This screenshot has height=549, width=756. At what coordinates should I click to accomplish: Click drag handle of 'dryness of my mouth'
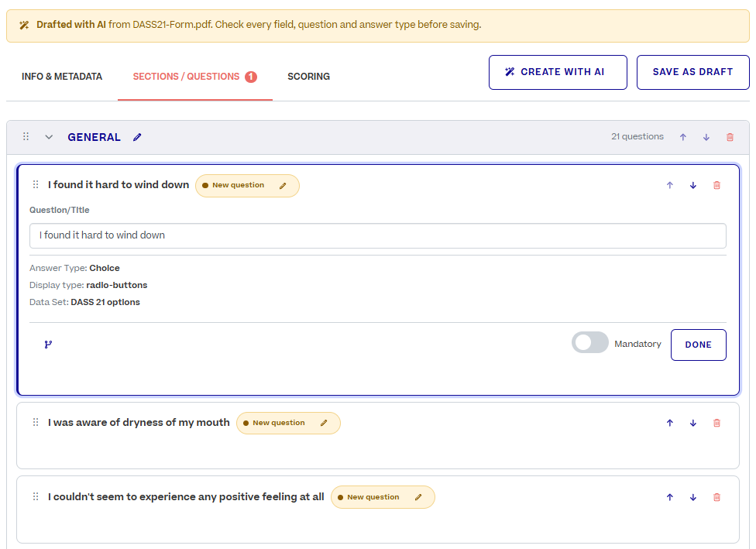coord(36,422)
